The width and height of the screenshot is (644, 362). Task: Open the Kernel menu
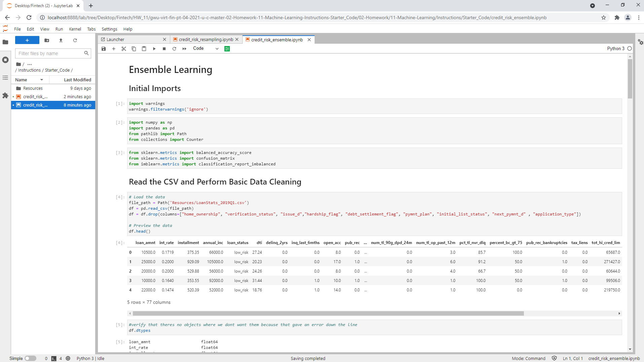tap(75, 29)
